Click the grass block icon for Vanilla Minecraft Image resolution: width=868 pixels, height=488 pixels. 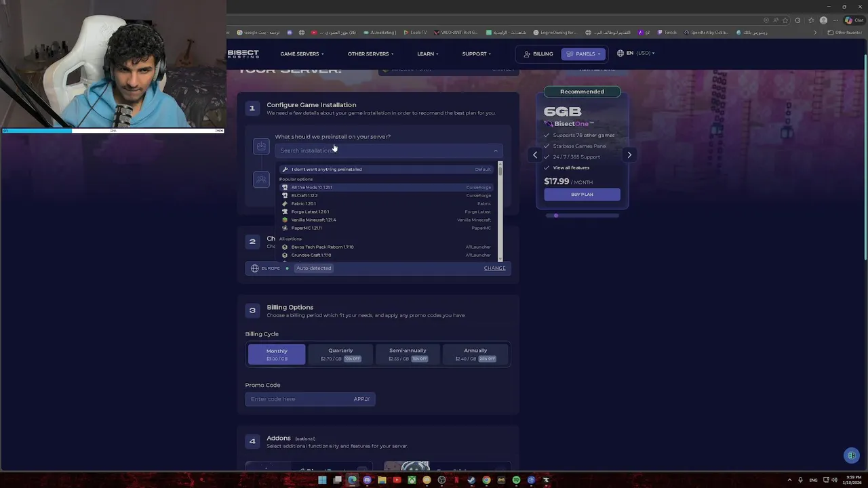(x=285, y=220)
